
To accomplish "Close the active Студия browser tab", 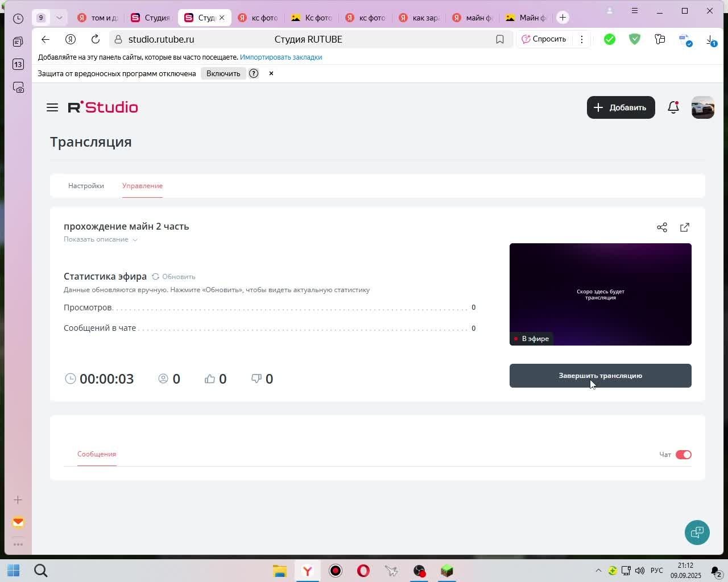I will (x=222, y=18).
